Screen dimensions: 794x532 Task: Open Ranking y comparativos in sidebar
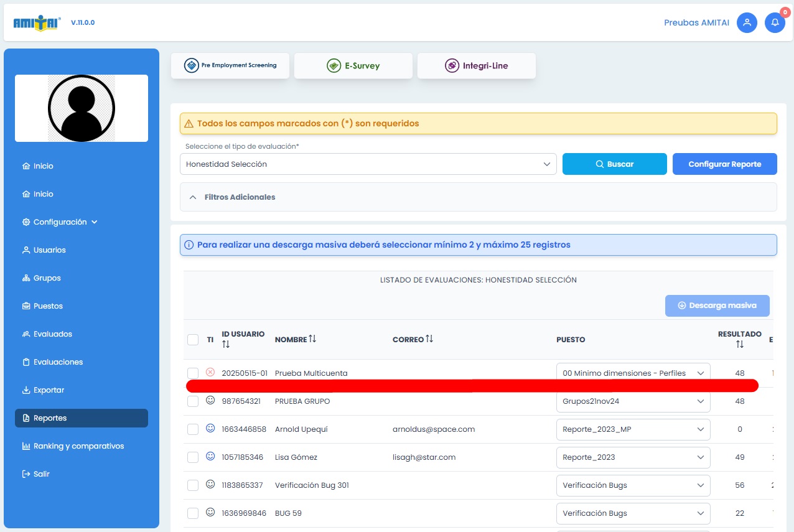click(78, 446)
